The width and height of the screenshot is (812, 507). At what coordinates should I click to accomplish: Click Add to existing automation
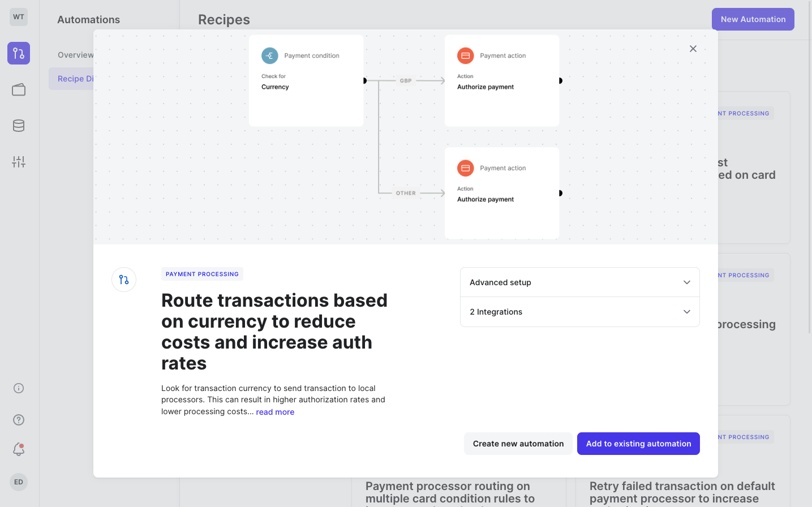pos(638,443)
